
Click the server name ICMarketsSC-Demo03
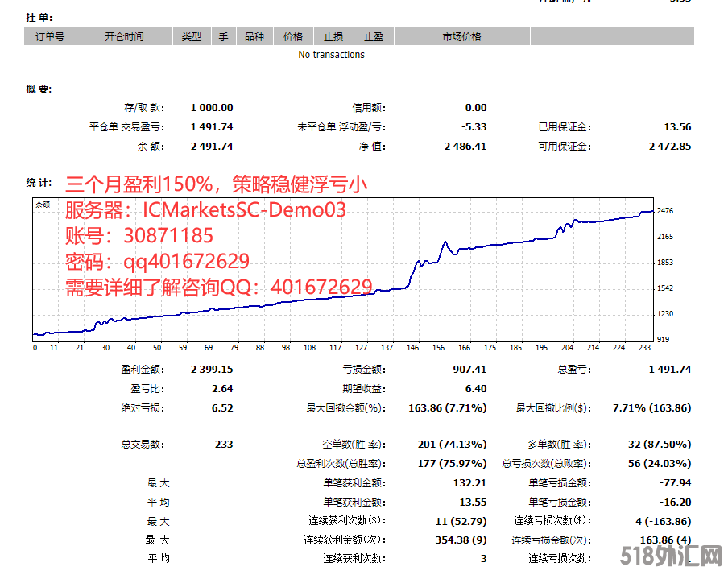click(x=244, y=210)
